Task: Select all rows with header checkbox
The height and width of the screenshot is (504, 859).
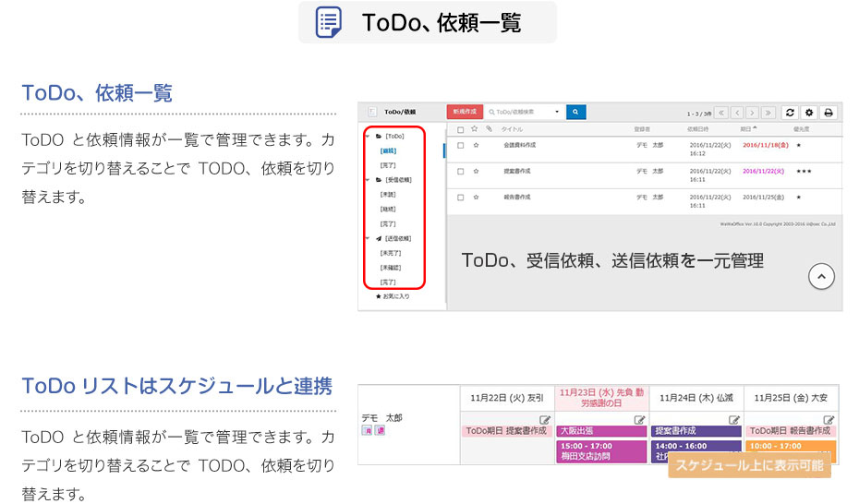Action: [x=461, y=129]
